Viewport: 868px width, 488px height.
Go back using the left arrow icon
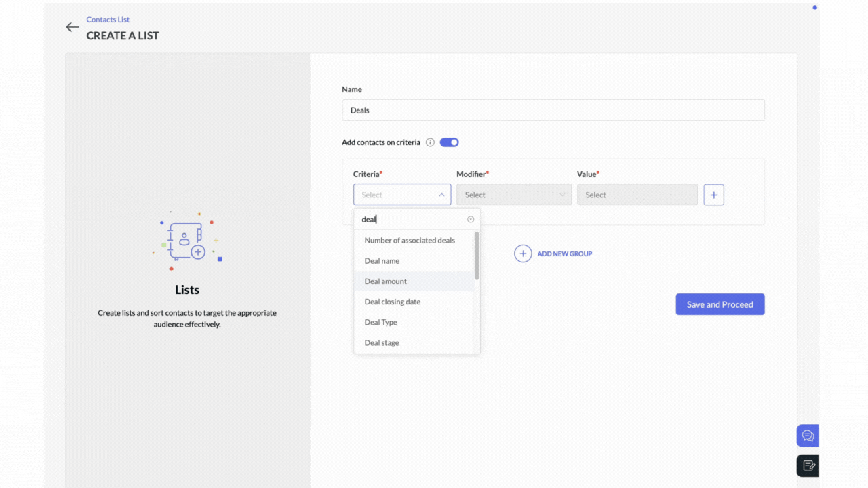coord(73,27)
